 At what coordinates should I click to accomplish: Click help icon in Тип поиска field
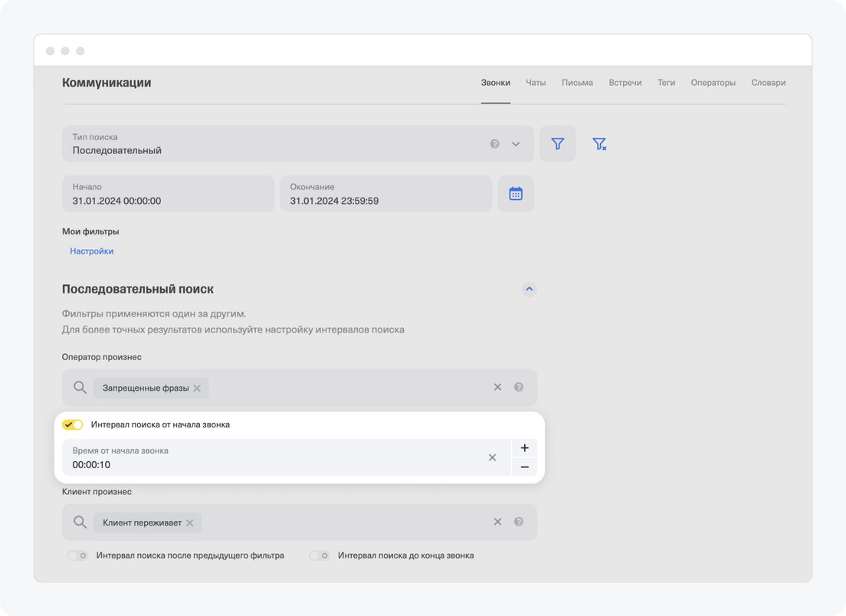[495, 144]
